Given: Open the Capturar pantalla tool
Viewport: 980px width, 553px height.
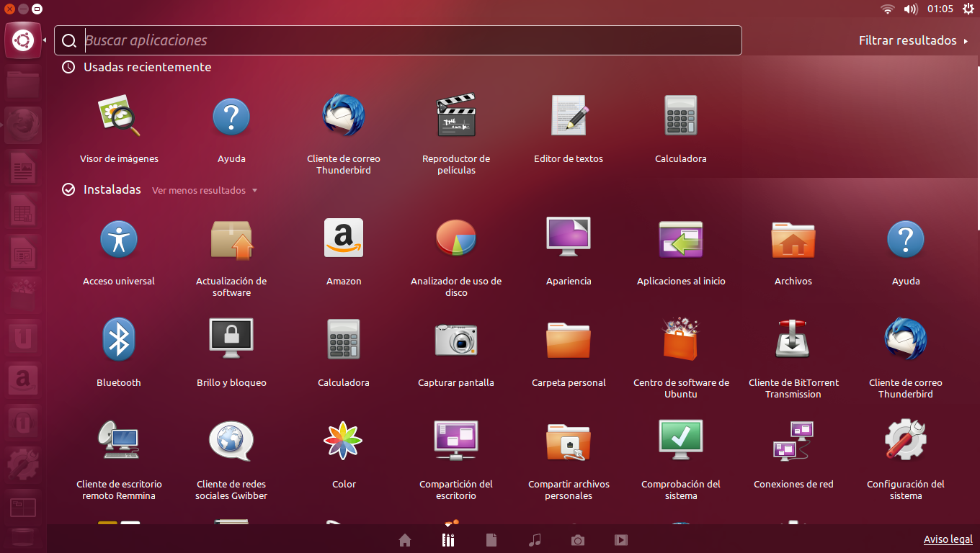Looking at the screenshot, I should coord(455,339).
